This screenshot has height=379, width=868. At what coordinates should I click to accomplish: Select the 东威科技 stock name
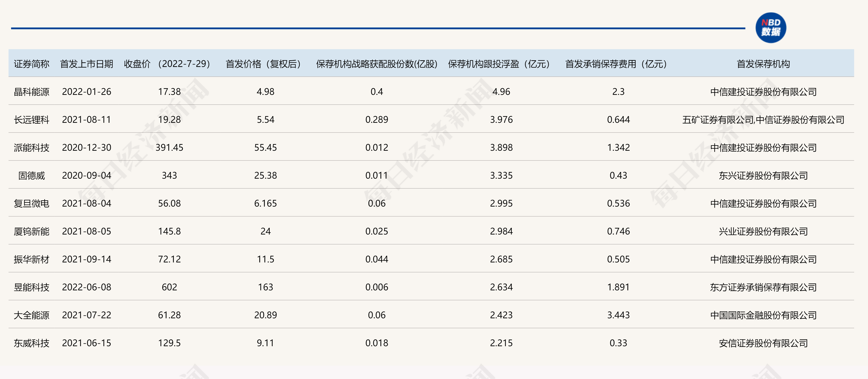(x=31, y=343)
